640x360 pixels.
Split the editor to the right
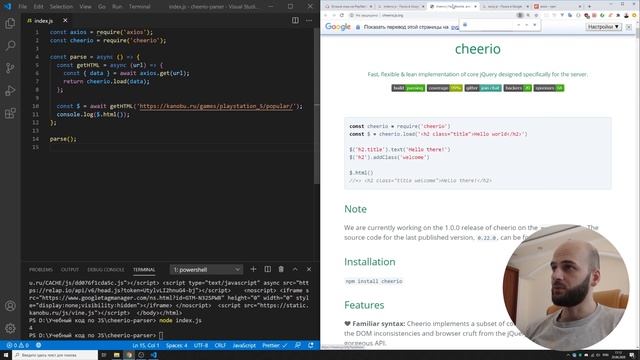[x=295, y=20]
